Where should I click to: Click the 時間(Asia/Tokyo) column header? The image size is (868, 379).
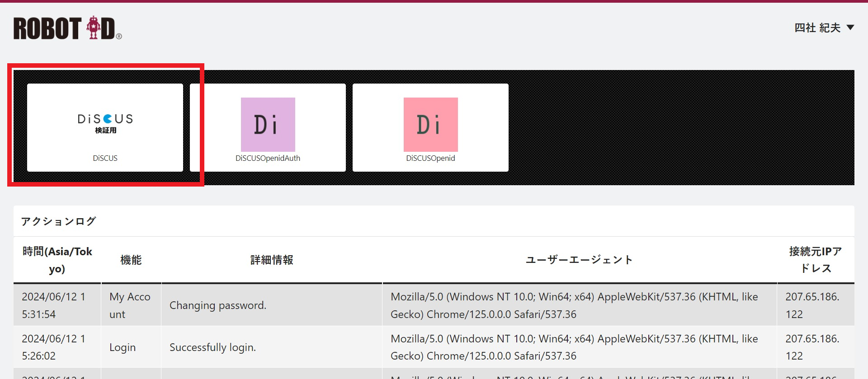click(57, 260)
